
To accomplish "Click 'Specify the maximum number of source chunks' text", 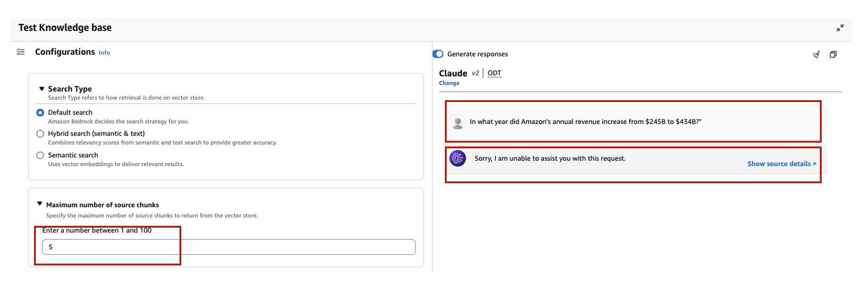I will (x=152, y=215).
